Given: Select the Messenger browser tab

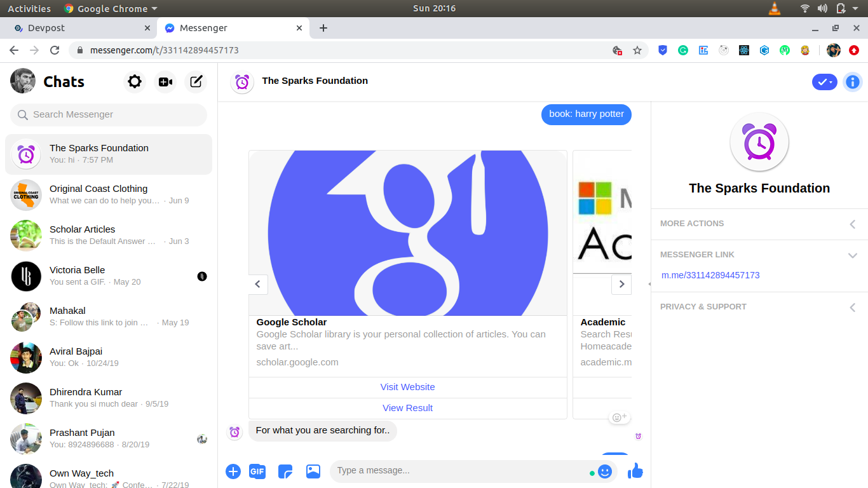Looking at the screenshot, I should click(232, 28).
